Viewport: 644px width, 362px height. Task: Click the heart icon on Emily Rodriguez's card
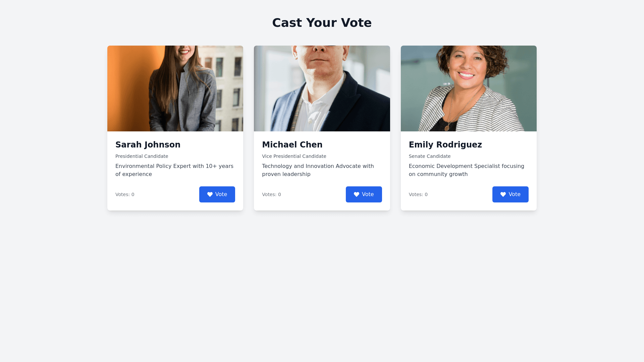coord(503,194)
